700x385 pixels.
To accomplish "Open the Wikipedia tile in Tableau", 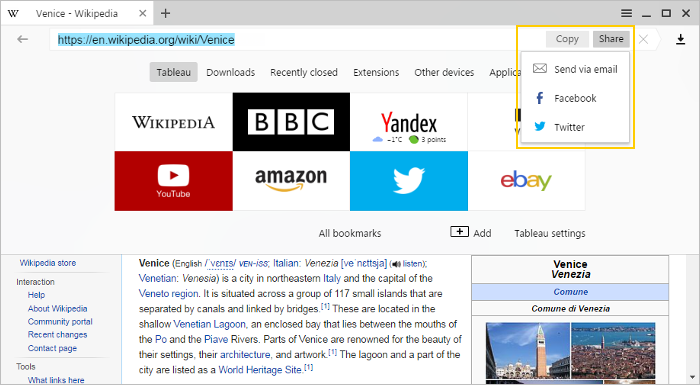I will [174, 122].
